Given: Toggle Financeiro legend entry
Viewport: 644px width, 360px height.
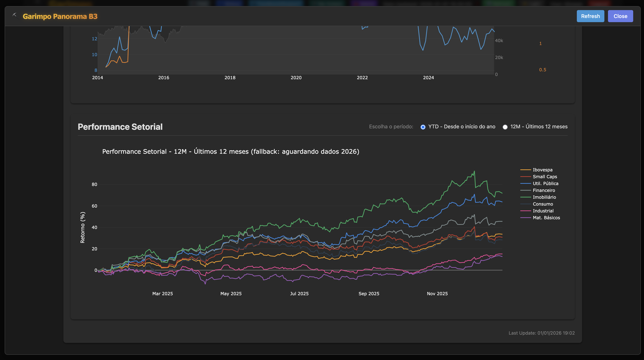Looking at the screenshot, I should pos(544,190).
